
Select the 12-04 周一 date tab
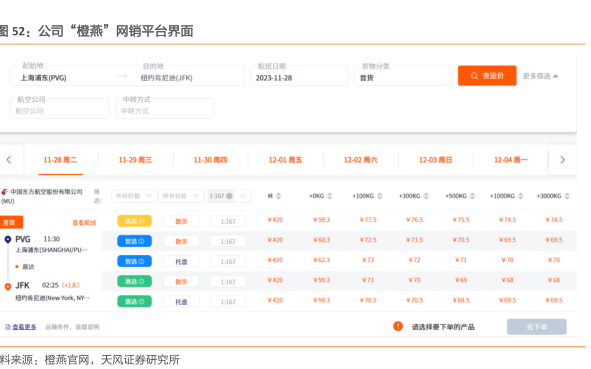(x=511, y=160)
